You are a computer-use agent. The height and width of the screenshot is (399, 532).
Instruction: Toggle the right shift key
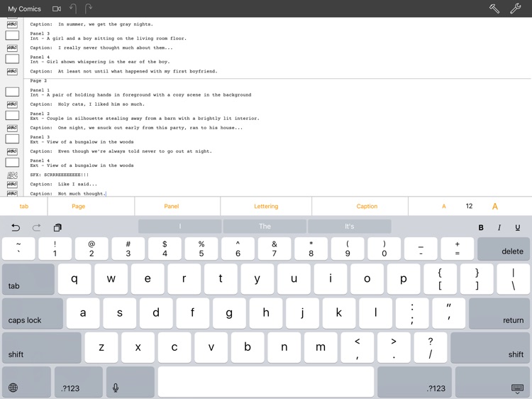click(490, 348)
